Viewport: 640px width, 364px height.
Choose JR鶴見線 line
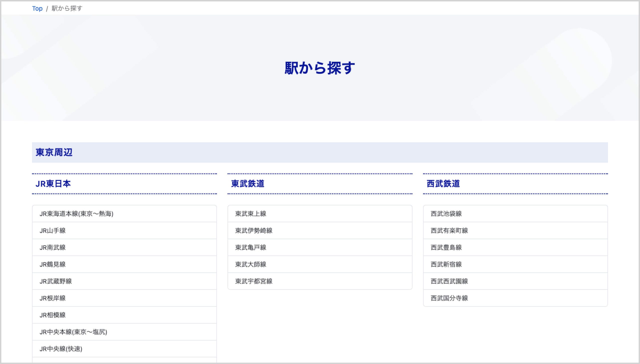click(x=124, y=264)
